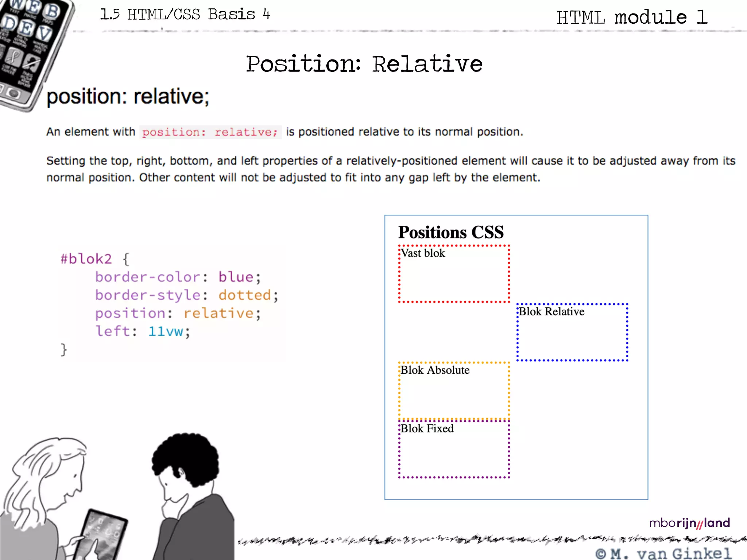The width and height of the screenshot is (747, 560).
Task: Click the sentence starting 'Setting the top, right'
Action: 391,169
